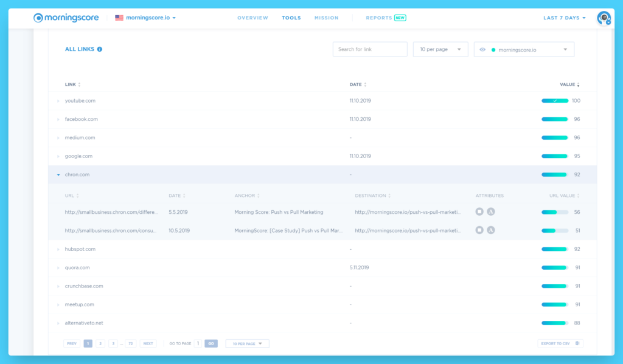Click sort arrows on Date column header
The width and height of the screenshot is (623, 364).
tap(365, 84)
